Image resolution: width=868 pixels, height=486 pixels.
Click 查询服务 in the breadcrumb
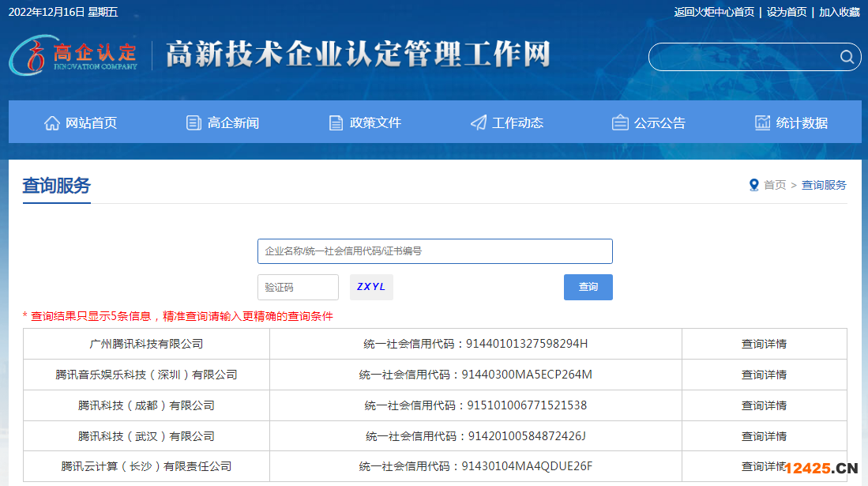824,185
